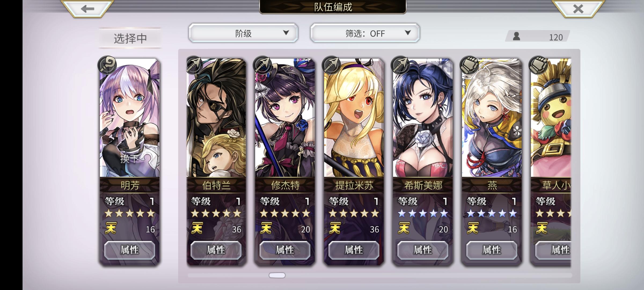The width and height of the screenshot is (644, 290).
Task: Click the 天 element icon on 希斯美娜's card
Action: [x=404, y=229]
